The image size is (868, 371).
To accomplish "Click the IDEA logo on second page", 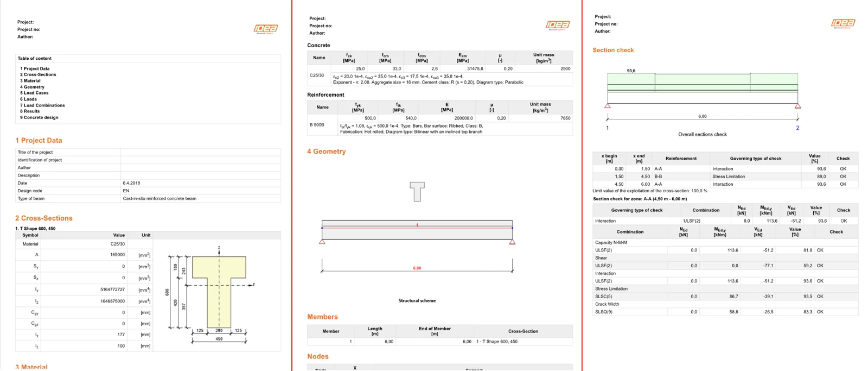I will click(x=558, y=25).
